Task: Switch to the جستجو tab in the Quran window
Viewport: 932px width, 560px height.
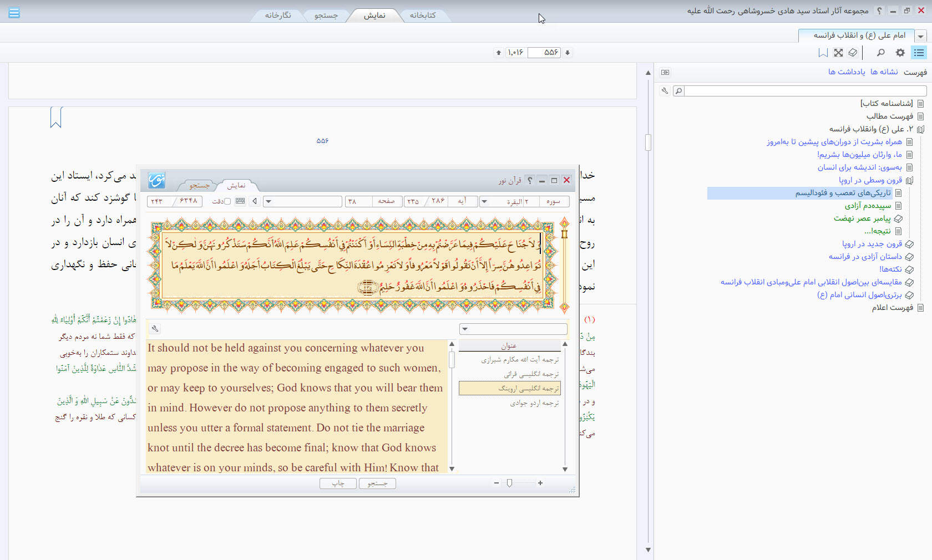Action: (x=199, y=185)
